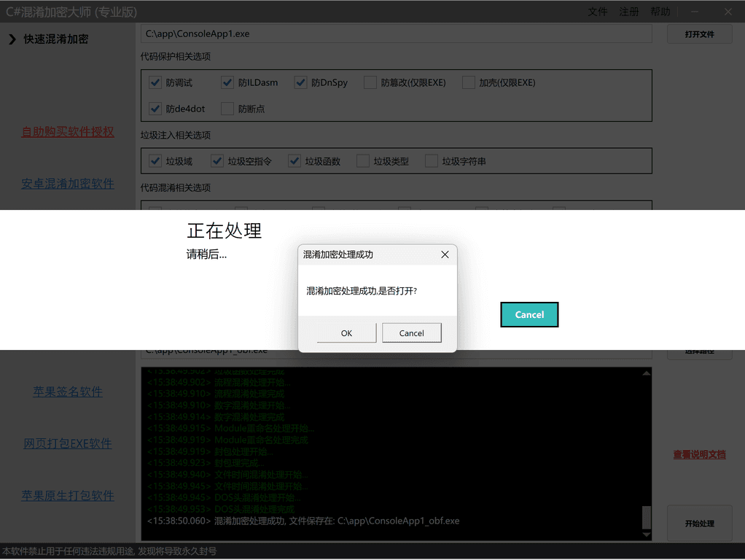Expand the 快速混淆加密 chevron arrow

click(x=12, y=39)
